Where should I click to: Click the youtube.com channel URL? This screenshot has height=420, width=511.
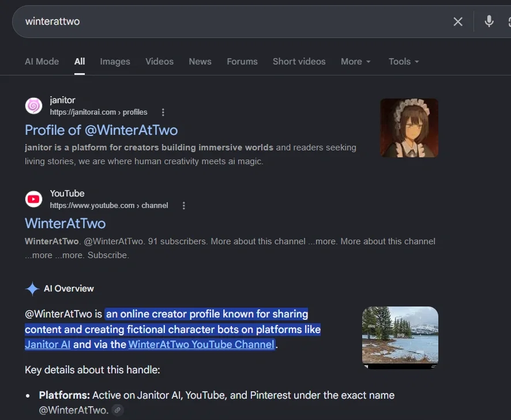coord(109,206)
